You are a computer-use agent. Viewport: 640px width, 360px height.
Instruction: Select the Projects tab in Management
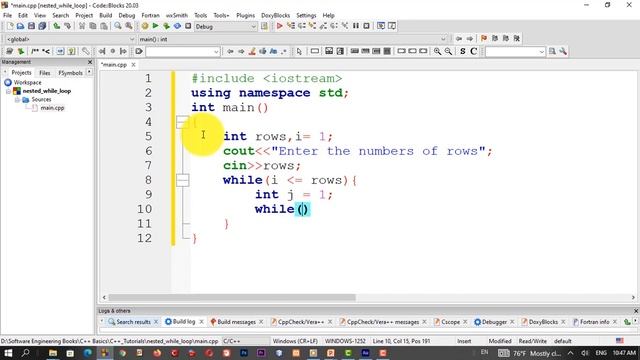tap(21, 73)
